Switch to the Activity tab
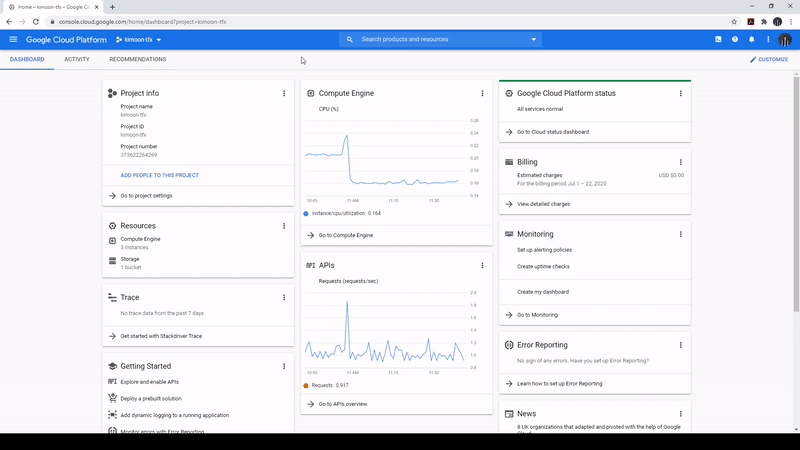The image size is (800, 450). [77, 60]
